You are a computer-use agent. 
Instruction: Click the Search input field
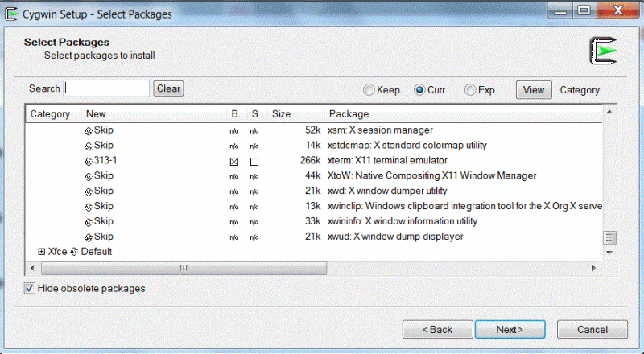tap(106, 88)
